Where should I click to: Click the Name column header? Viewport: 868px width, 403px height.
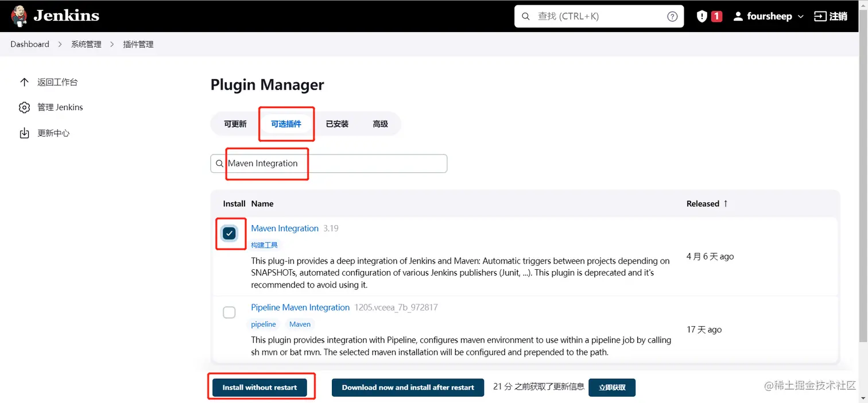(x=262, y=203)
